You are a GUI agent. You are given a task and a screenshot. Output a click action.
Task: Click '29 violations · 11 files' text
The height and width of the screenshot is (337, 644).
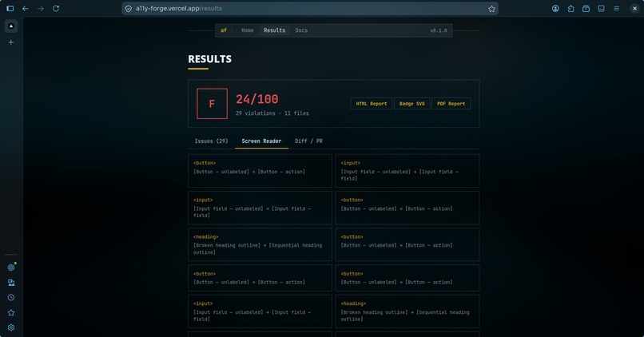coord(272,113)
